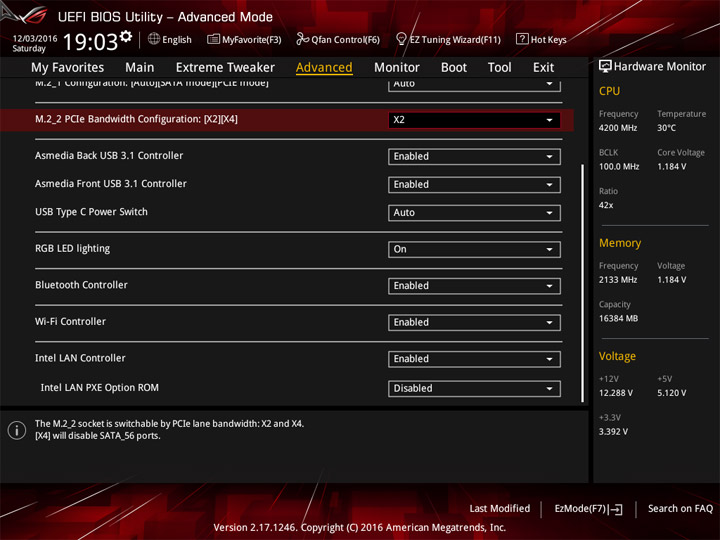The width and height of the screenshot is (720, 540).
Task: Open the Monitor tab
Action: coord(397,68)
